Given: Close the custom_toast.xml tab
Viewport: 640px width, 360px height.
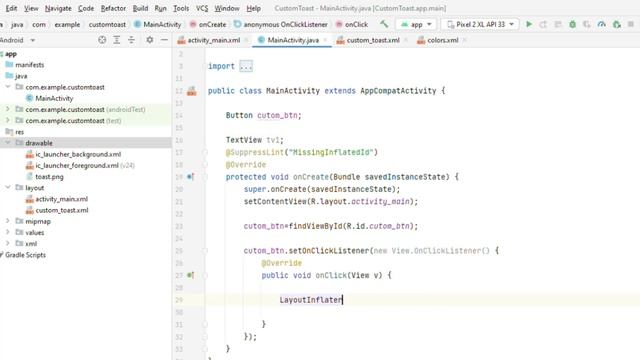Looking at the screenshot, I should pyautogui.click(x=406, y=40).
